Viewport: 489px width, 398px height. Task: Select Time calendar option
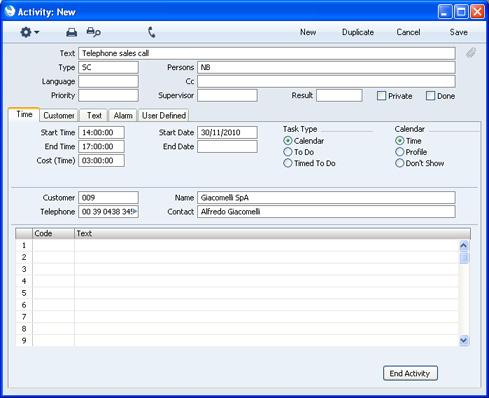(399, 141)
